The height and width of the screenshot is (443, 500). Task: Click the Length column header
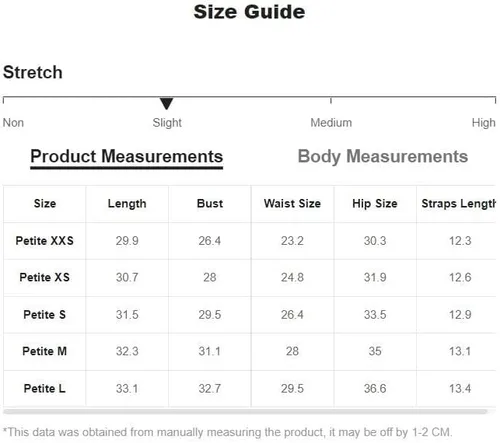127,204
